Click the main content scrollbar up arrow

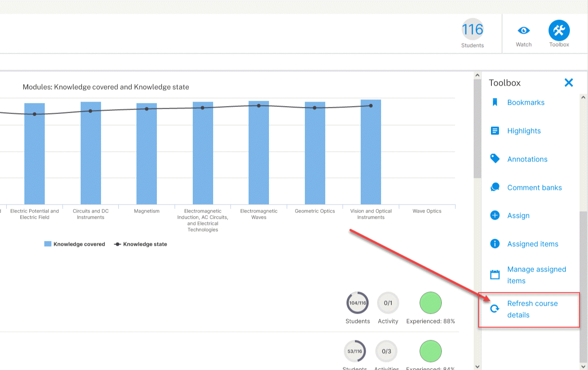point(477,76)
